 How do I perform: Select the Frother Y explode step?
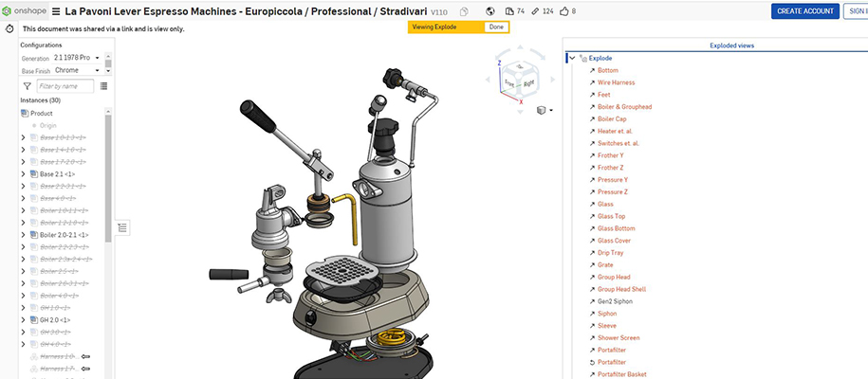611,155
